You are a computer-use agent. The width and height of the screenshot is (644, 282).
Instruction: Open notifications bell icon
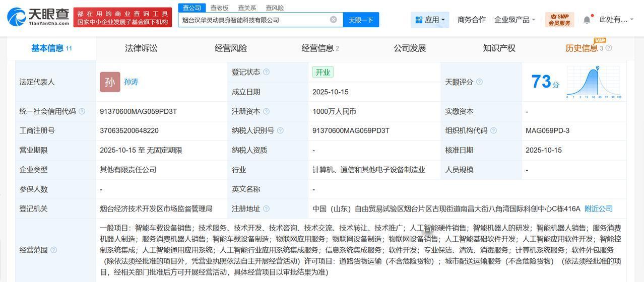(x=587, y=20)
